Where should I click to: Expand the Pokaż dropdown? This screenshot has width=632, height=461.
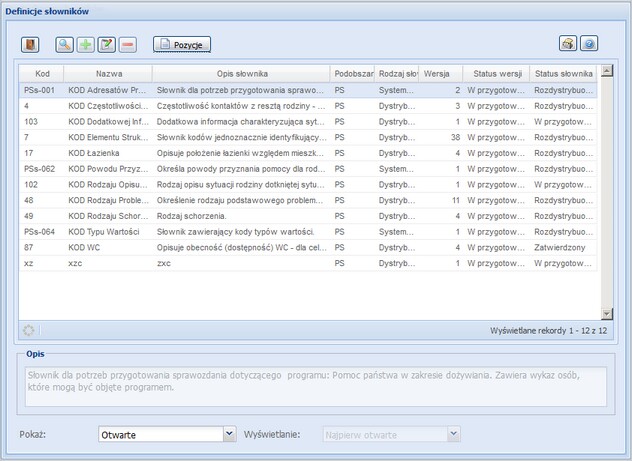pyautogui.click(x=229, y=435)
